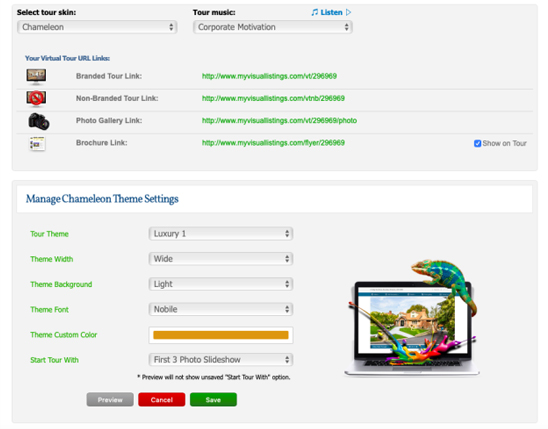Click the green Save button
The width and height of the screenshot is (548, 429).
pyautogui.click(x=213, y=400)
